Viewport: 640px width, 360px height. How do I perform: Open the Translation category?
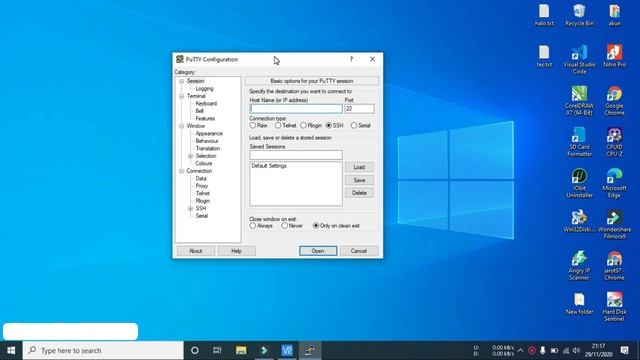click(208, 149)
